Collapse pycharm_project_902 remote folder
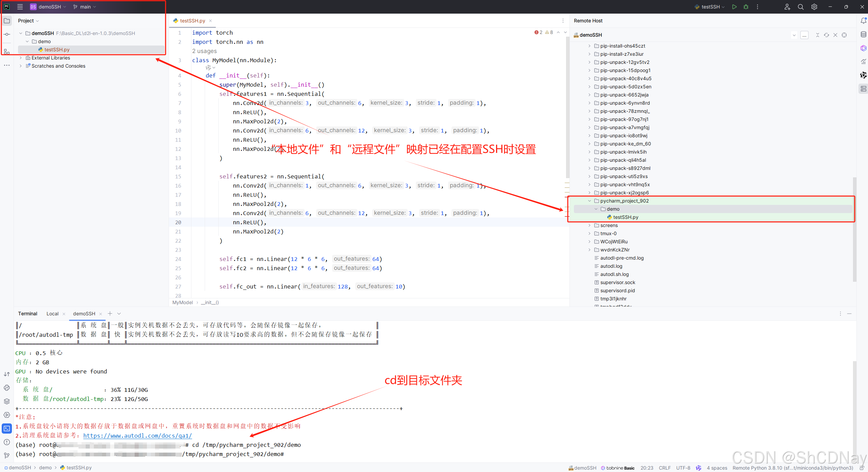The height and width of the screenshot is (472, 868). point(590,201)
